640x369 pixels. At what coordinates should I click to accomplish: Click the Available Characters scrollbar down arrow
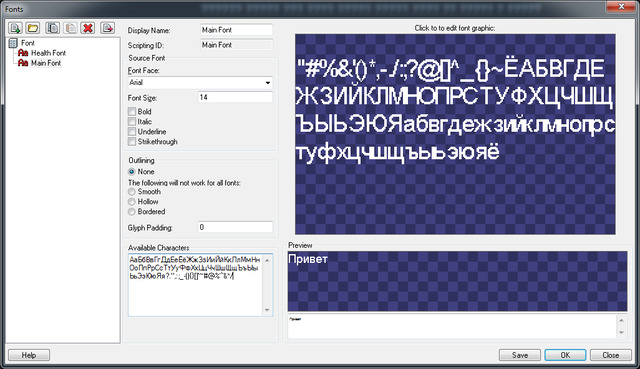(x=267, y=310)
